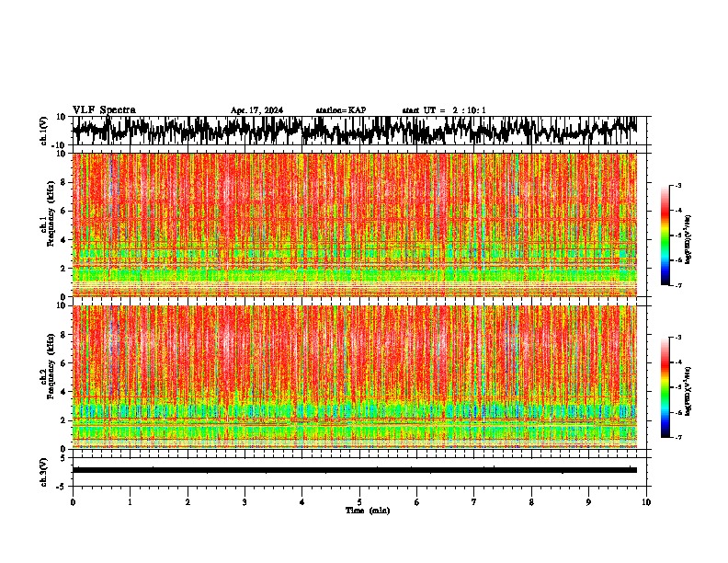Click the ch.3 black voltage trace bar

coord(355,470)
